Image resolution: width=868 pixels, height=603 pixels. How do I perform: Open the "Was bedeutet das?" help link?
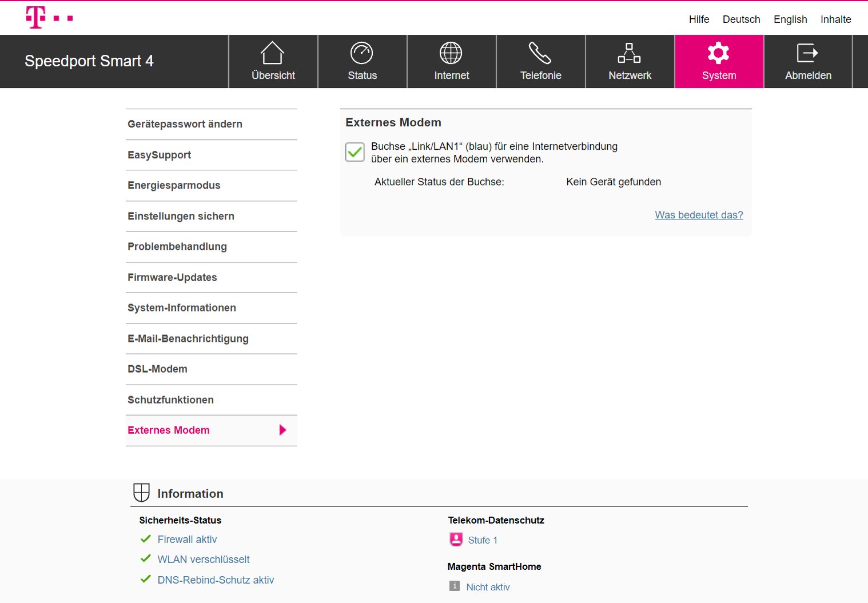coord(699,215)
